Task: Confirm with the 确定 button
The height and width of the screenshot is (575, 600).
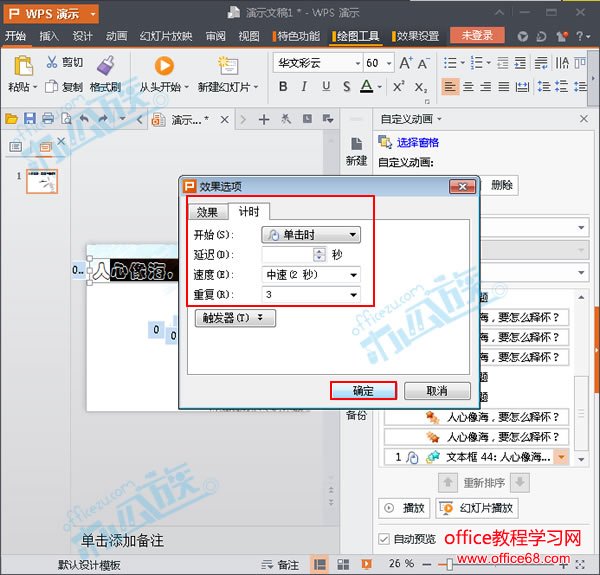Action: pyautogui.click(x=363, y=390)
